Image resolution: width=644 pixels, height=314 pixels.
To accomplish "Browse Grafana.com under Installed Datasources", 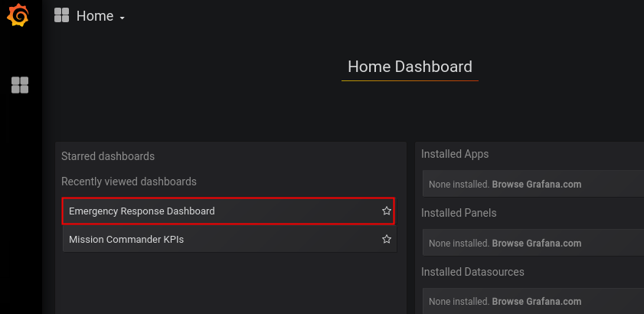I will click(x=536, y=301).
